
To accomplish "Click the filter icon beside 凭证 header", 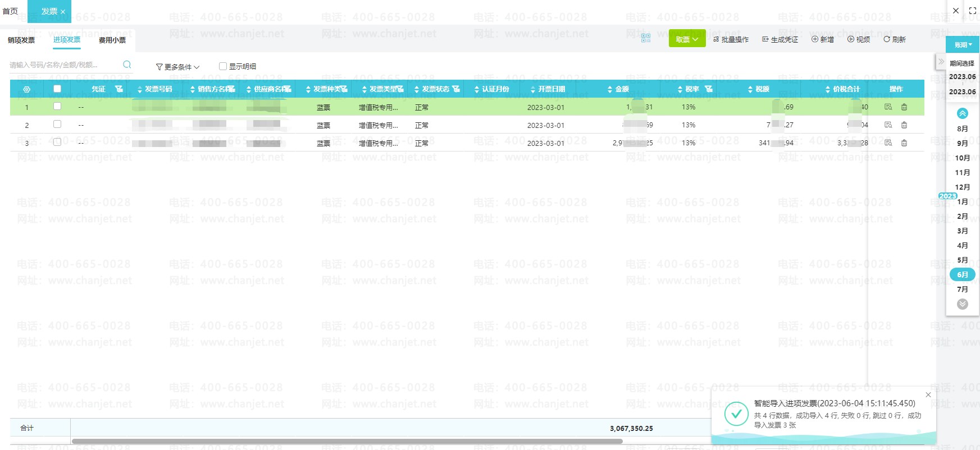I will [118, 89].
